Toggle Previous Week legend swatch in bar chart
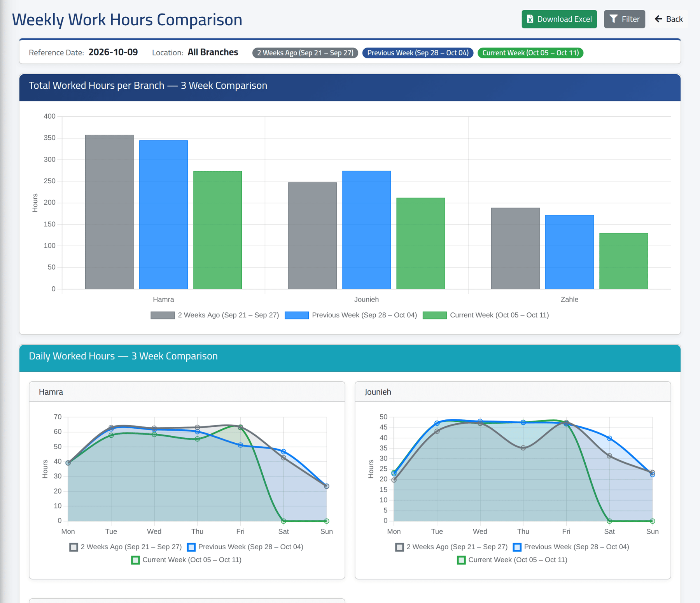 (x=297, y=315)
